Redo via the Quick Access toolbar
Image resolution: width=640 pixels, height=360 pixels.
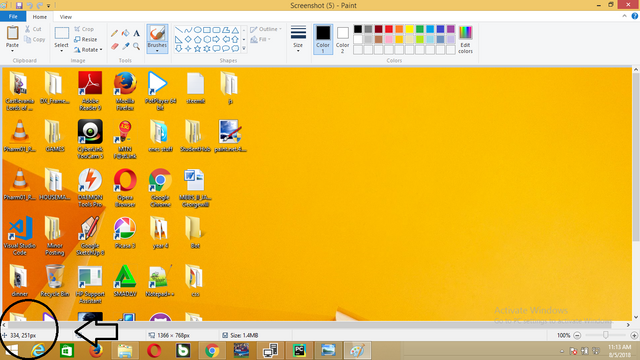tap(40, 5)
